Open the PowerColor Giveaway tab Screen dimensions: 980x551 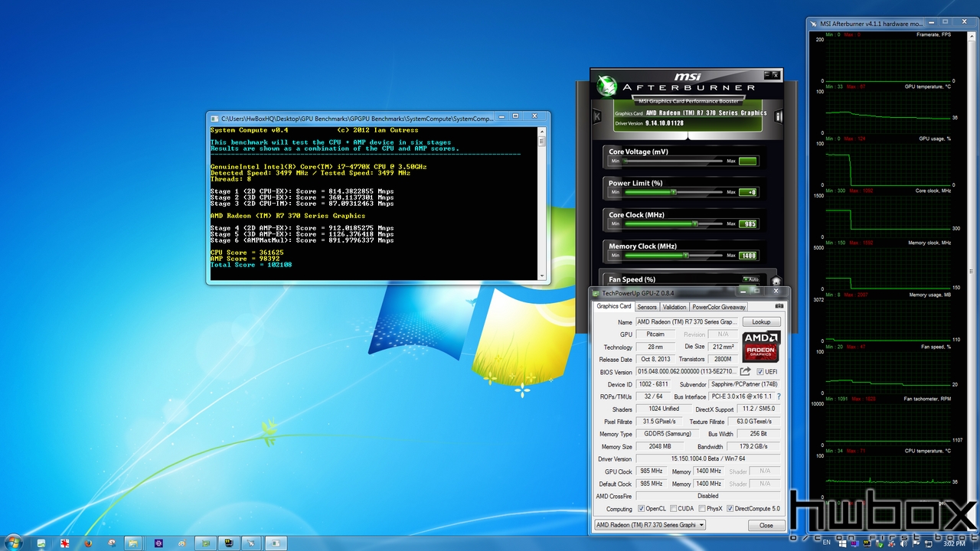point(719,307)
